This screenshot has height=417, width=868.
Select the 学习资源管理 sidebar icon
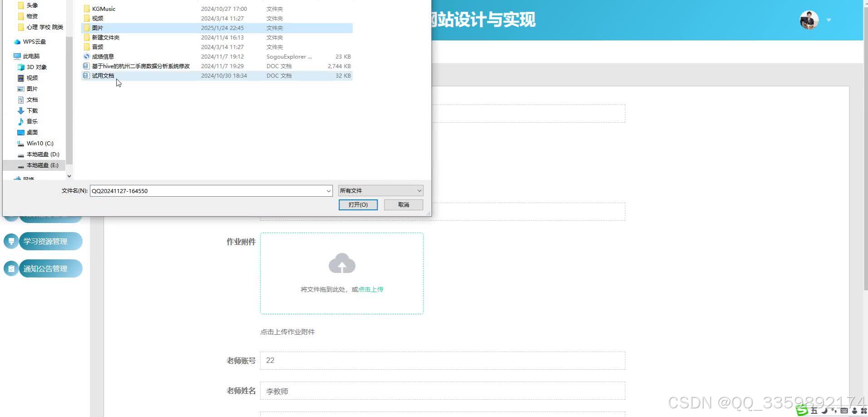[x=11, y=241]
